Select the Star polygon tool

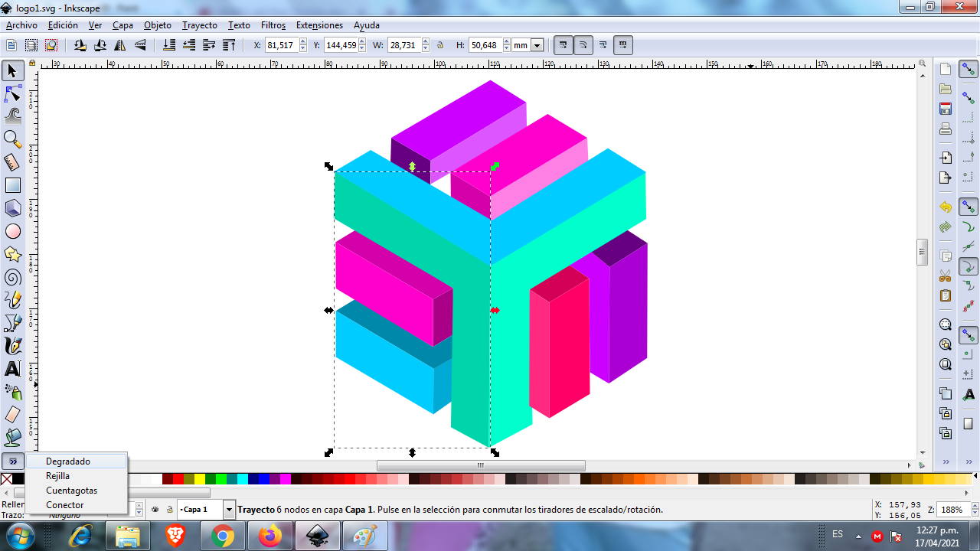pyautogui.click(x=12, y=254)
